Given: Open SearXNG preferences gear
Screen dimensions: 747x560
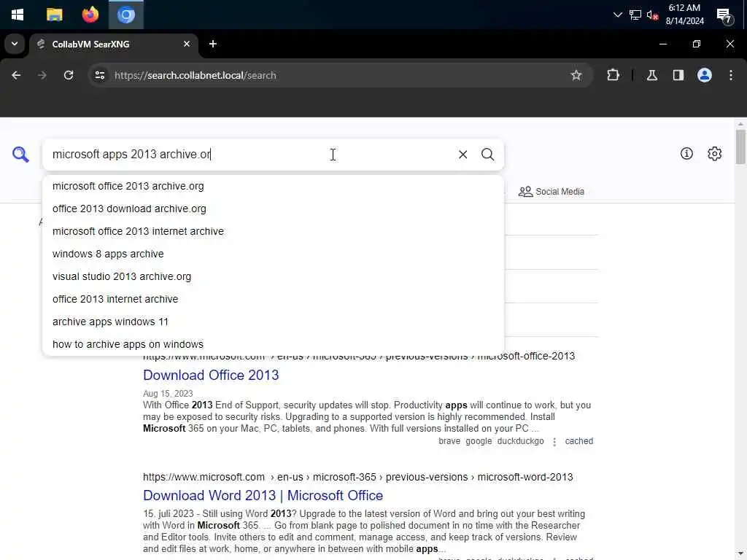Looking at the screenshot, I should (714, 153).
